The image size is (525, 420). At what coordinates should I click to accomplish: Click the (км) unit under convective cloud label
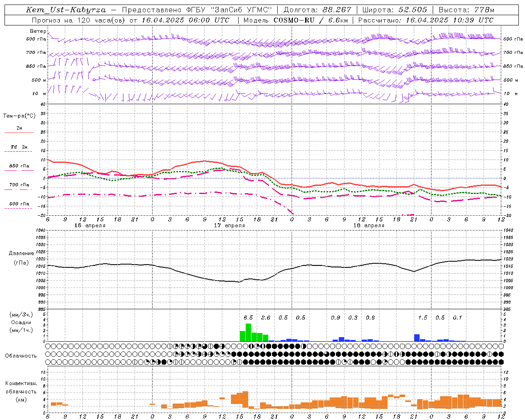coord(21,399)
